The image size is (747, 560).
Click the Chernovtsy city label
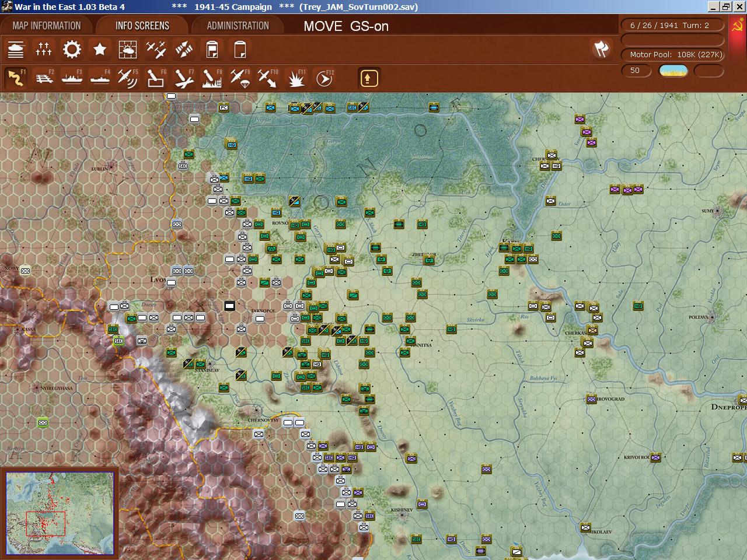pos(263,420)
